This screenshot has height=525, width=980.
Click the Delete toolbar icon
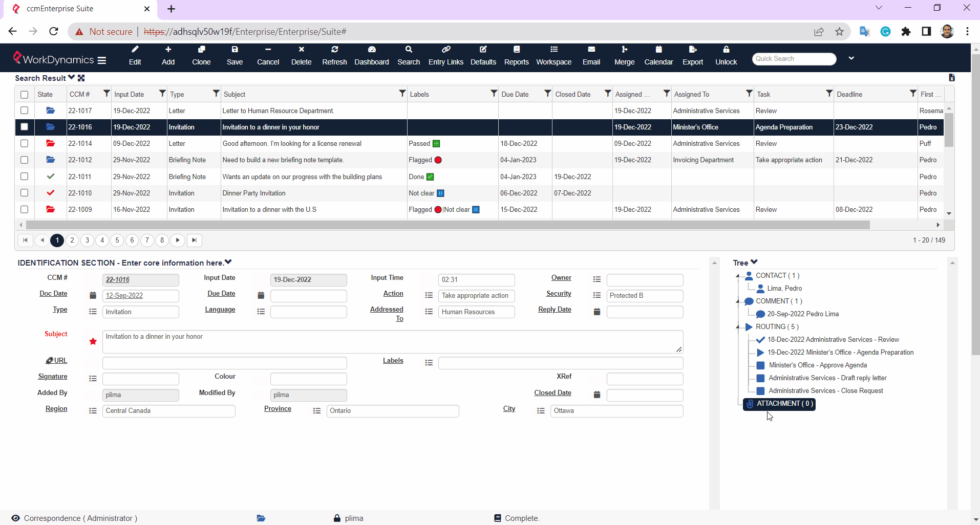coord(301,56)
